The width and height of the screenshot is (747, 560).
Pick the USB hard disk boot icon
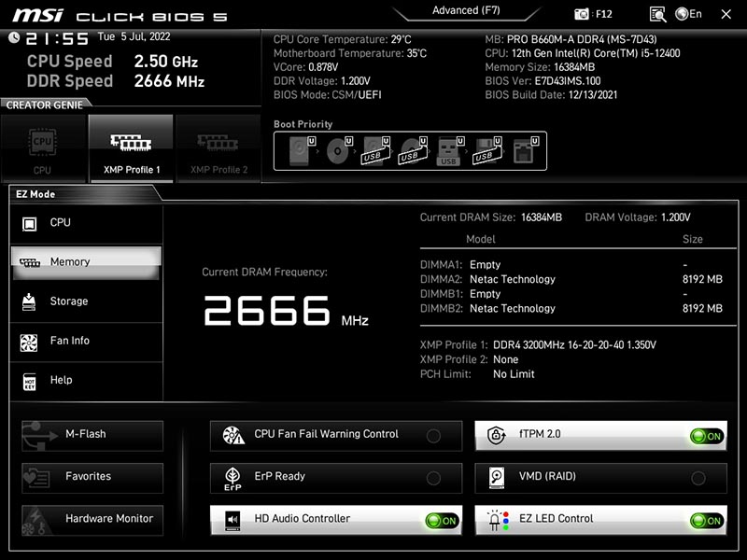tap(376, 150)
